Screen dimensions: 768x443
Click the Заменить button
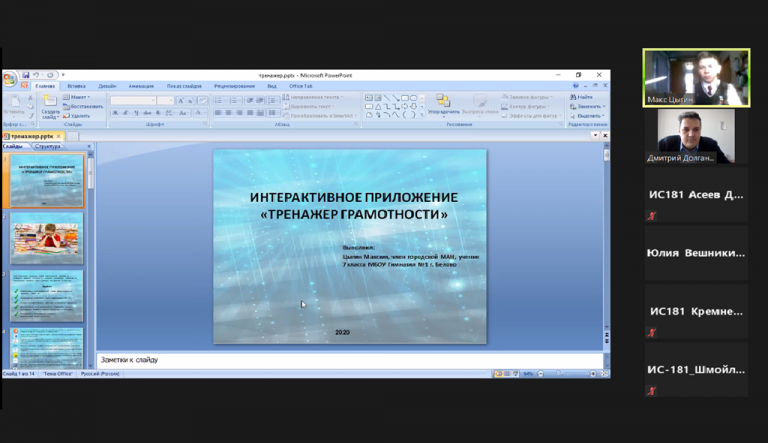coord(587,106)
